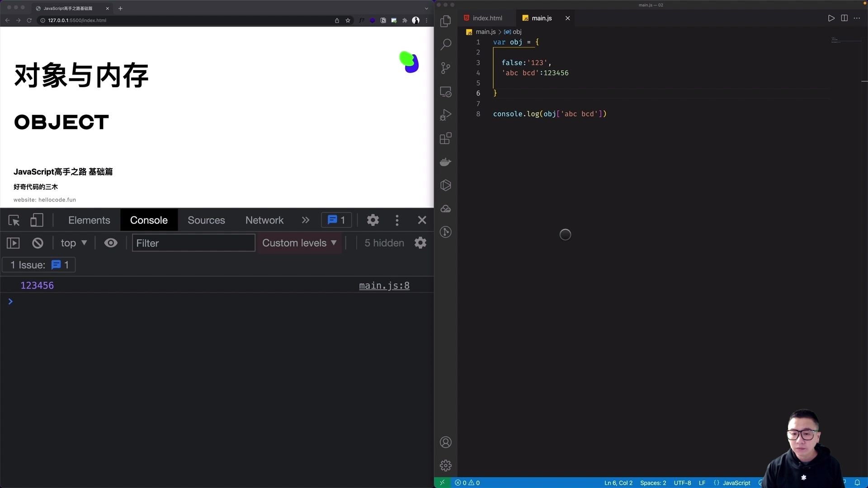Open DevTools settings gear
This screenshot has width=868, height=488.
pyautogui.click(x=373, y=220)
